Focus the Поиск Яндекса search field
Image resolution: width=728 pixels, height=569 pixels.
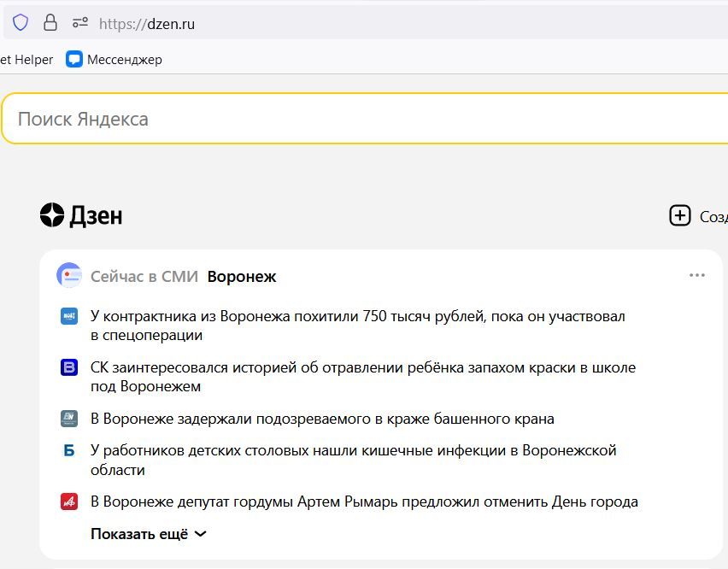pyautogui.click(x=342, y=119)
